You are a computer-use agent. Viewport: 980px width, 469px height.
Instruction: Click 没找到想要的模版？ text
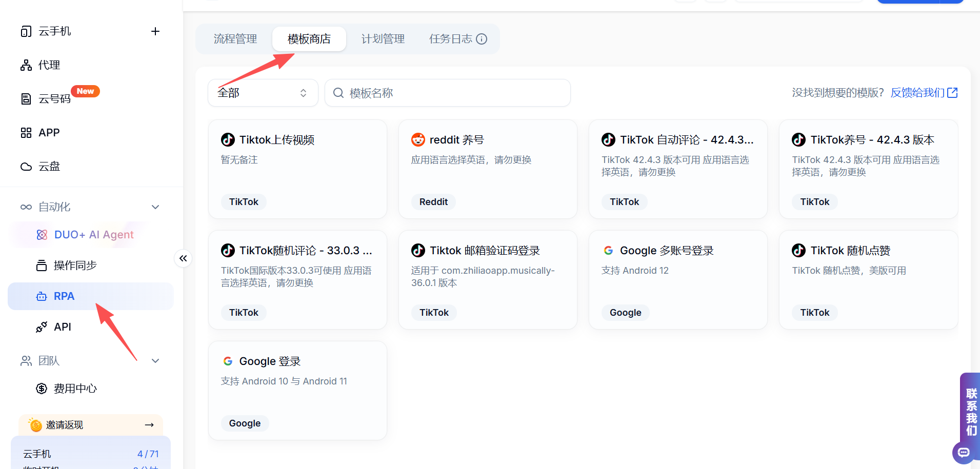(838, 93)
